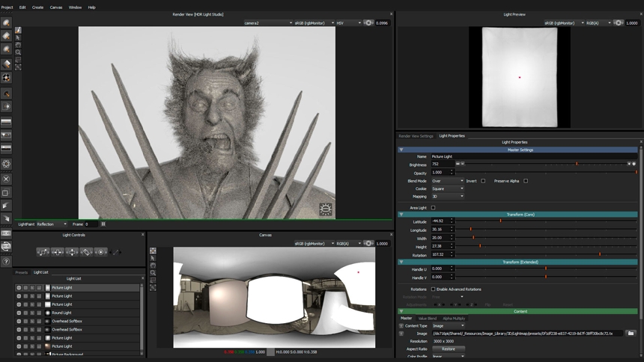Screen dimensions: 644x362
Task: Adjust the Handle U slider
Action: click(x=546, y=269)
